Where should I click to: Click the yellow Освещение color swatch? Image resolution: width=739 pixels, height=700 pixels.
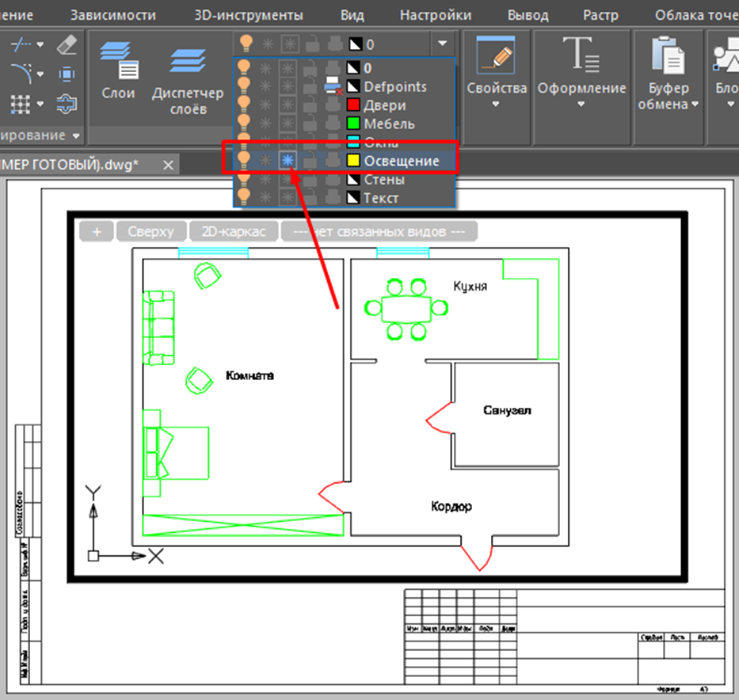click(x=353, y=161)
